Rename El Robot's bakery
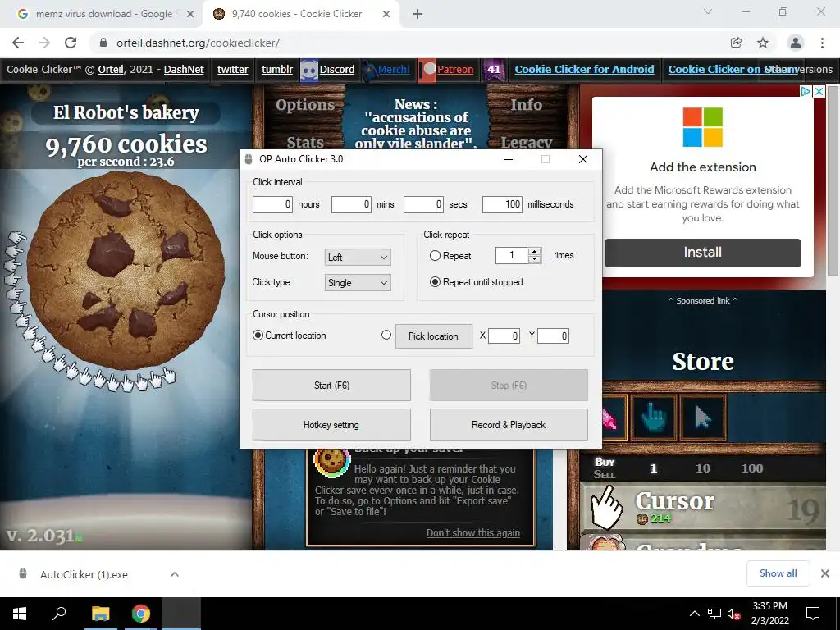 (x=126, y=112)
